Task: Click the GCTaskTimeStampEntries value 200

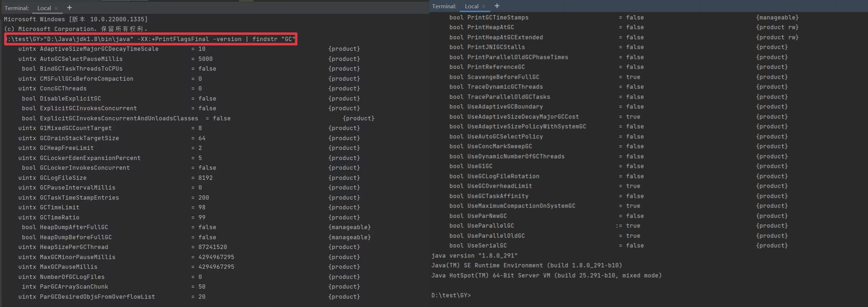Action: (203, 197)
